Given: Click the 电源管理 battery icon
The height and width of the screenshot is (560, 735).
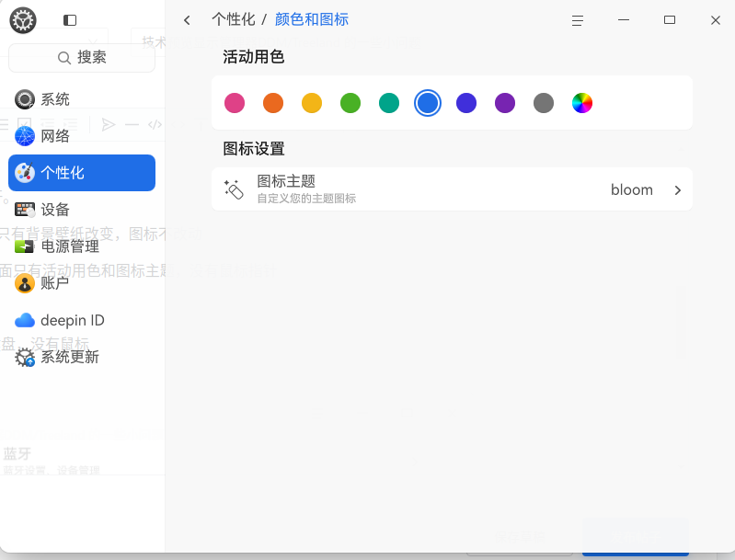Looking at the screenshot, I should coord(24,246).
